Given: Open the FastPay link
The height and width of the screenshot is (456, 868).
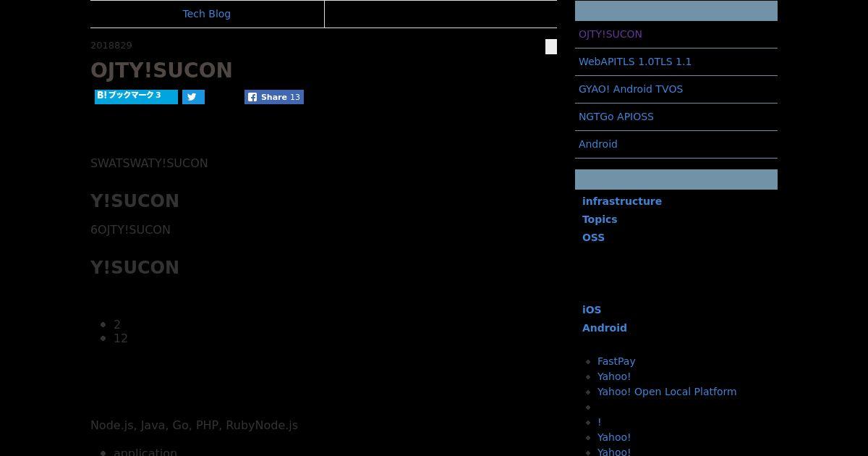Looking at the screenshot, I should pyautogui.click(x=616, y=361).
